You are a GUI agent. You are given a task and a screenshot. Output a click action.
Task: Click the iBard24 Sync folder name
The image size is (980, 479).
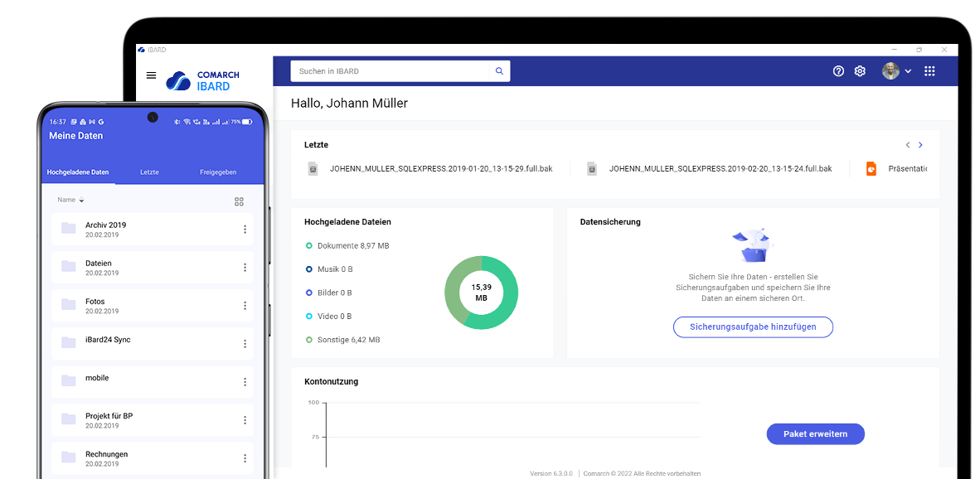[108, 340]
